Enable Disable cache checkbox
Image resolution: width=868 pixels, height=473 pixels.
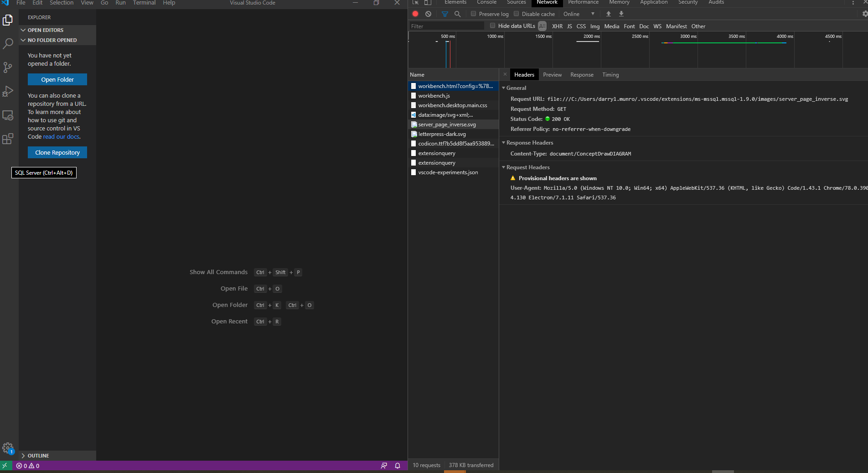(x=516, y=14)
